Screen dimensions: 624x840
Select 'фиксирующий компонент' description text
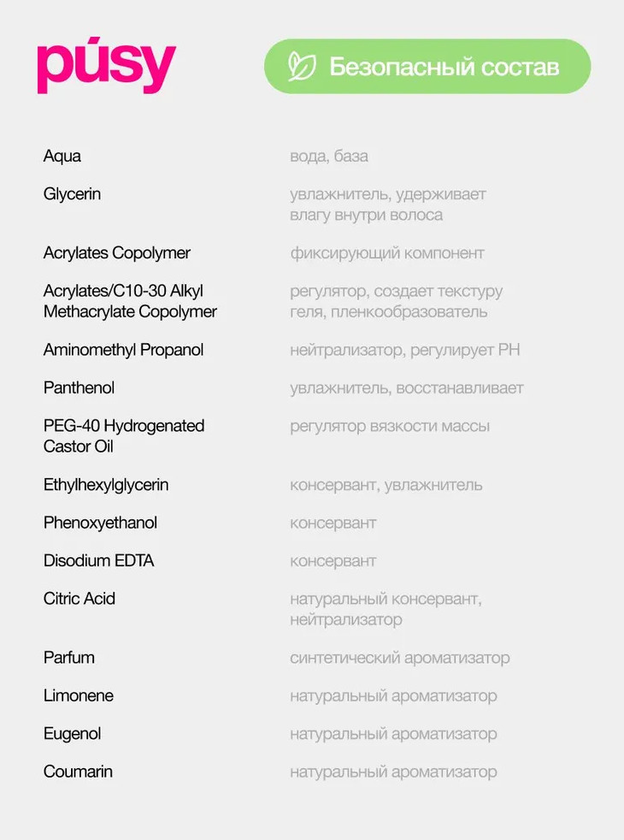tap(386, 253)
